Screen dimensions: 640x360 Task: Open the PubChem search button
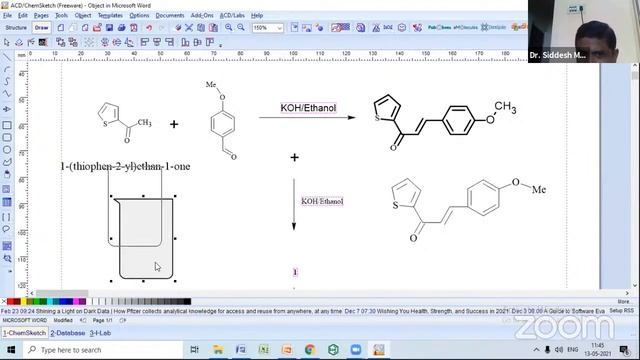(440, 27)
